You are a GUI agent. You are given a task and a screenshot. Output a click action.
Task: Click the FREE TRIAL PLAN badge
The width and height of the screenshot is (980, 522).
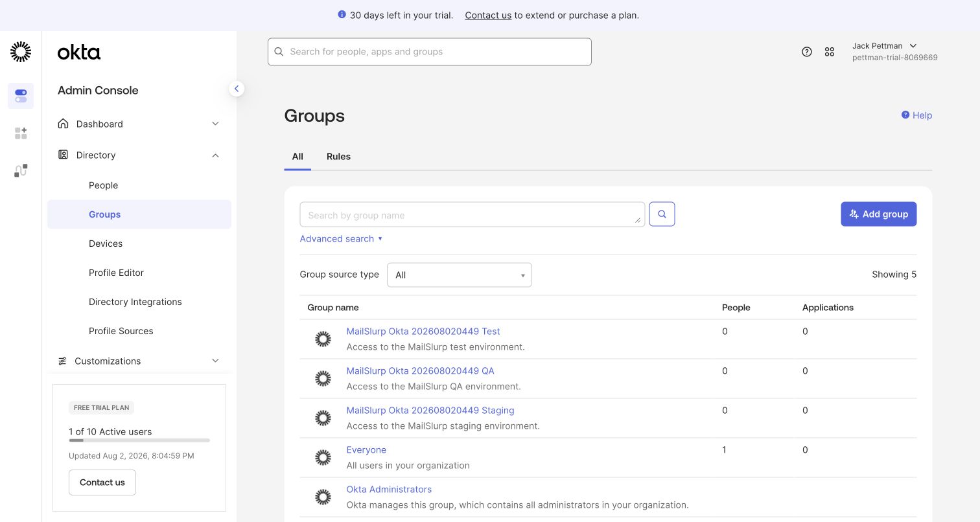tap(102, 408)
